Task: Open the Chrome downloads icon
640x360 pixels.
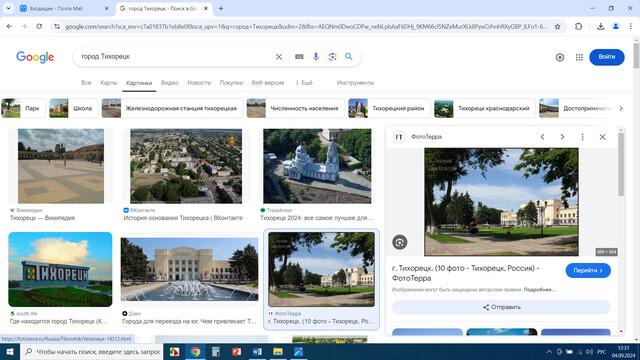Action: pyautogui.click(x=600, y=27)
